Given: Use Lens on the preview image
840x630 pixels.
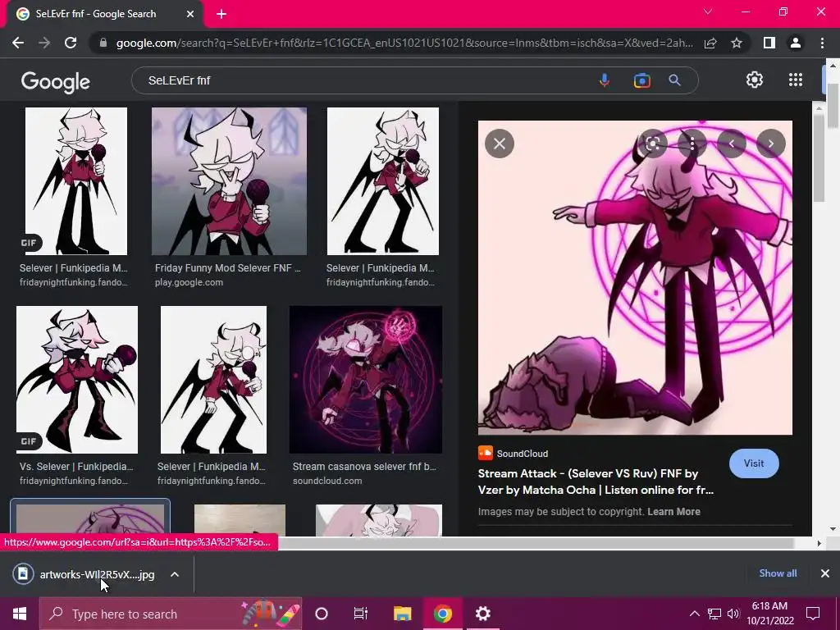Looking at the screenshot, I should 652,144.
